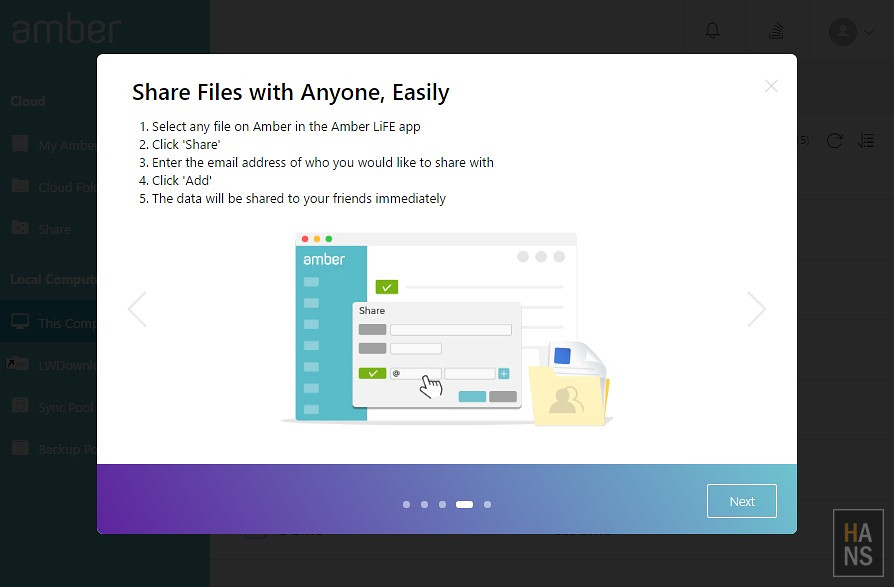Advance to next slide with right arrow
Viewport: 894px width, 587px height.
click(757, 309)
